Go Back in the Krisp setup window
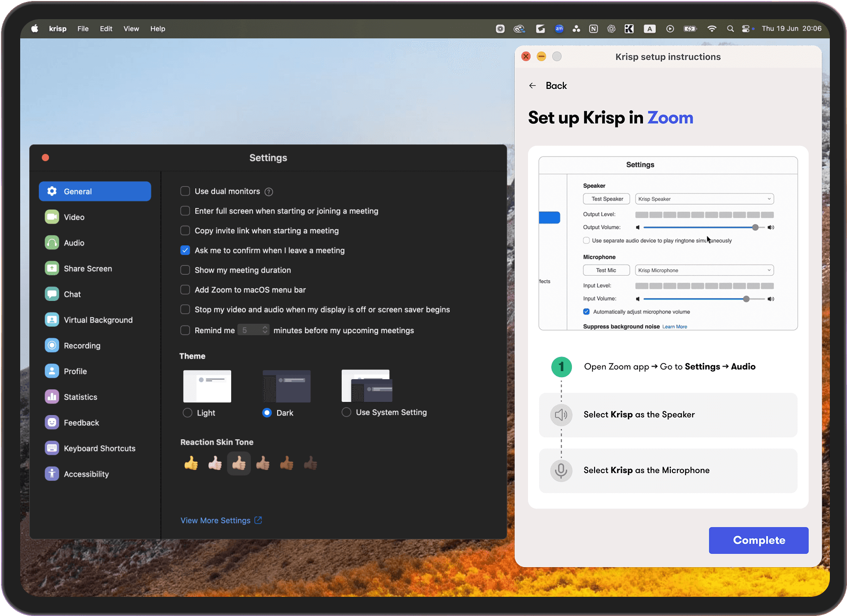 click(x=548, y=86)
